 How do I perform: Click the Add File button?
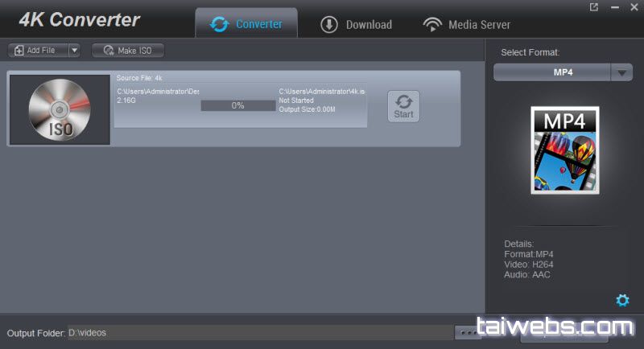click(36, 51)
